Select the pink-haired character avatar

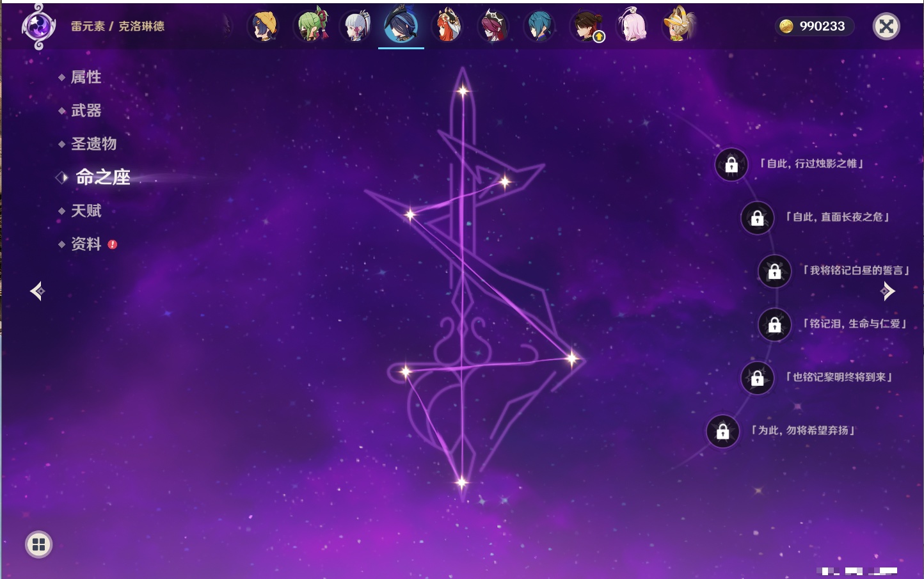pyautogui.click(x=632, y=26)
